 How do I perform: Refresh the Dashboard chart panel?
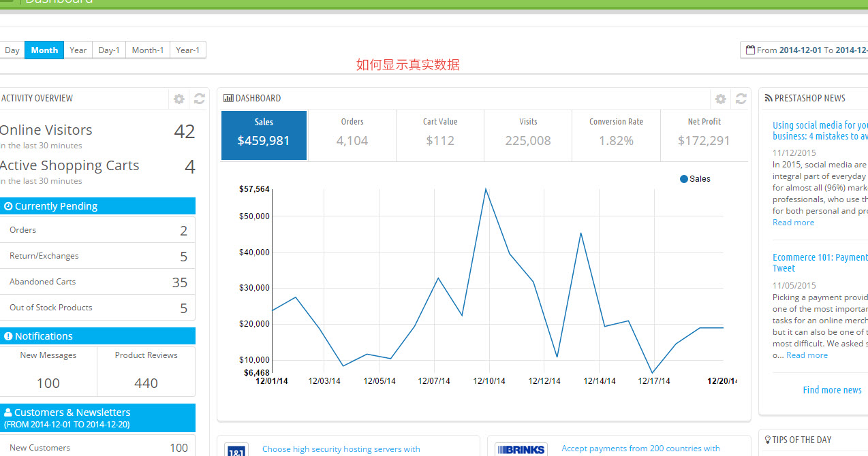coord(741,99)
